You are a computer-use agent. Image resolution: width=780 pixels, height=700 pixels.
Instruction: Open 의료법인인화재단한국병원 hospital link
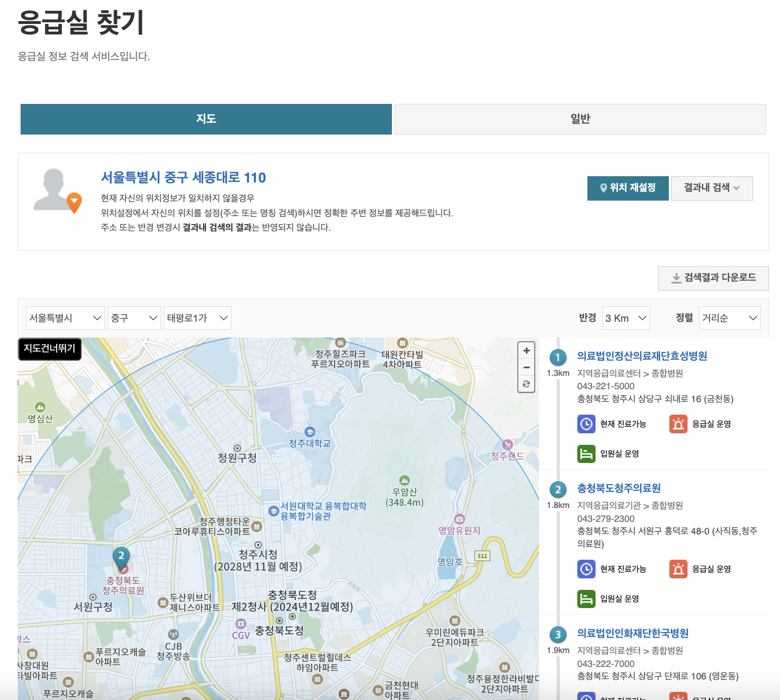[632, 633]
